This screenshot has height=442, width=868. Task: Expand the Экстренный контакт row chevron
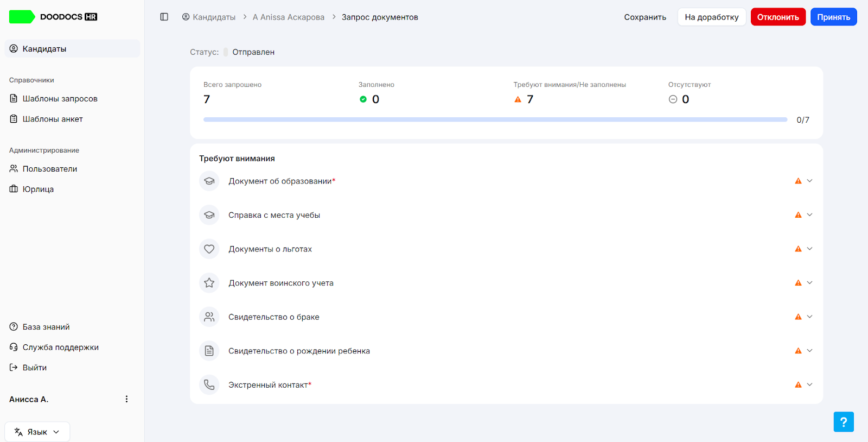click(809, 384)
